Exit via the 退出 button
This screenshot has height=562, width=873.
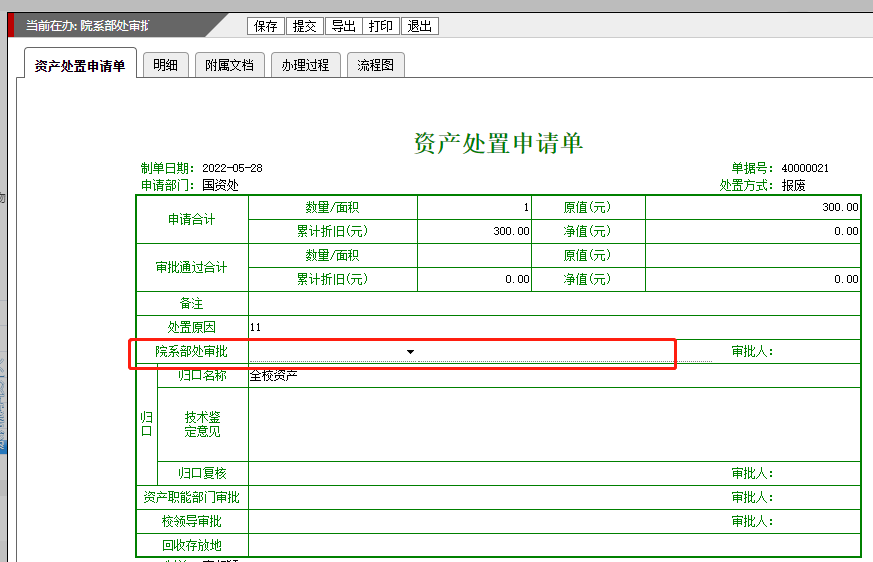[420, 26]
